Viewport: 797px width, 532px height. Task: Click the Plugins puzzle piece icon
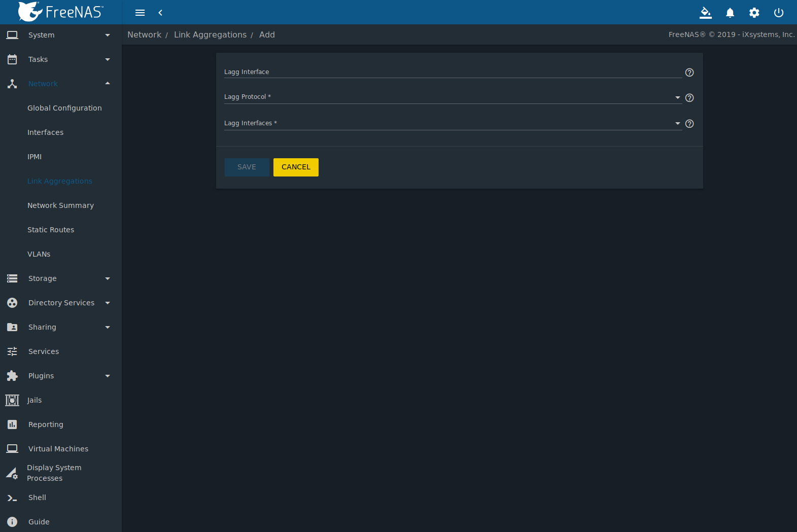[12, 376]
